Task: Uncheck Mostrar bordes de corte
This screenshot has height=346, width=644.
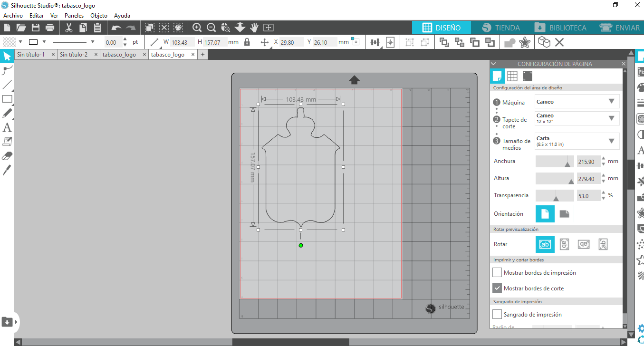Action: [497, 288]
